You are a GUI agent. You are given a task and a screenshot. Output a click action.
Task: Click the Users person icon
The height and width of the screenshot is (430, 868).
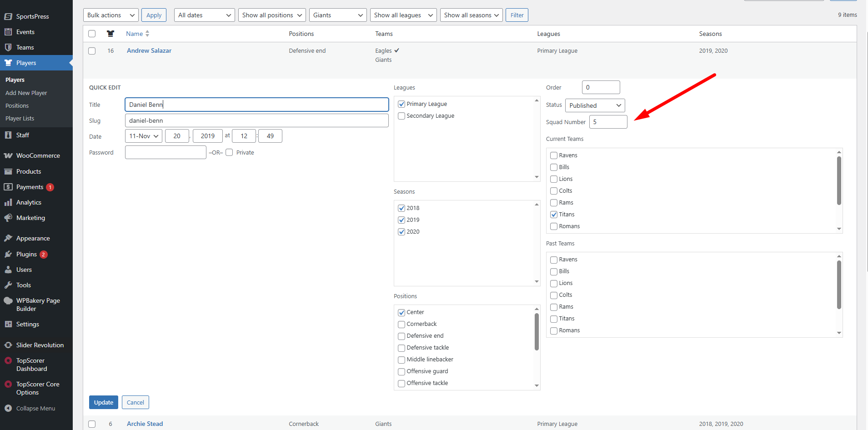pyautogui.click(x=8, y=270)
